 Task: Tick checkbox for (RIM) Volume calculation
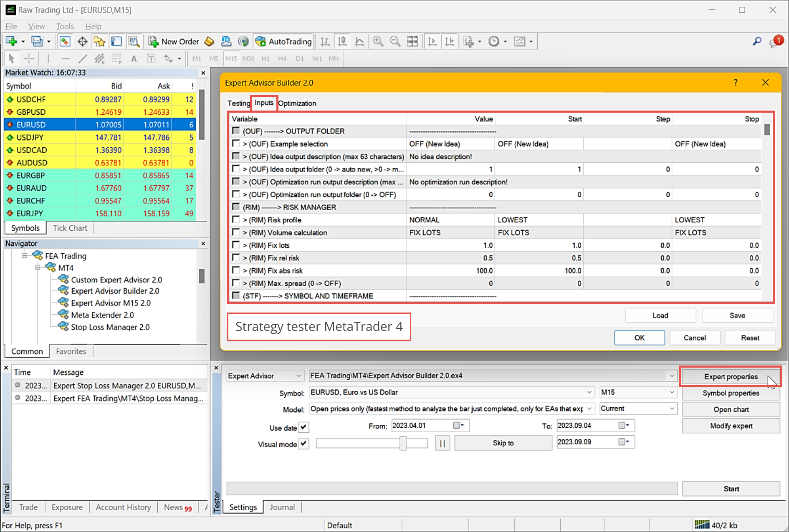(x=236, y=232)
